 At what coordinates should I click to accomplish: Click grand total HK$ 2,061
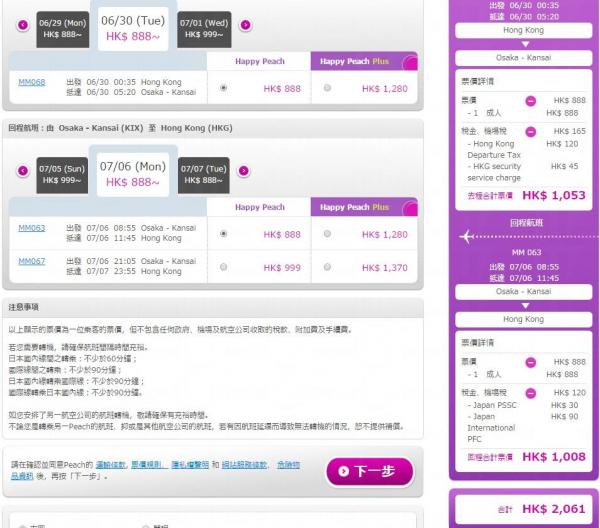point(554,509)
